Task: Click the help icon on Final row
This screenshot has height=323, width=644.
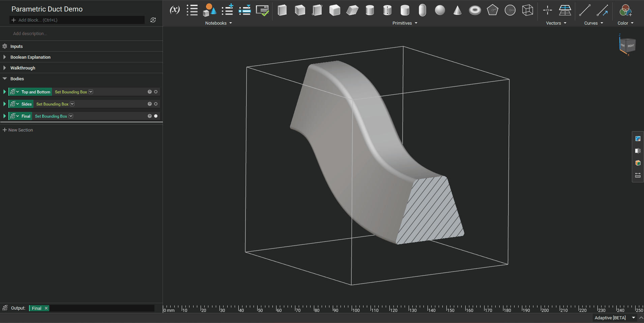Action: [150, 116]
